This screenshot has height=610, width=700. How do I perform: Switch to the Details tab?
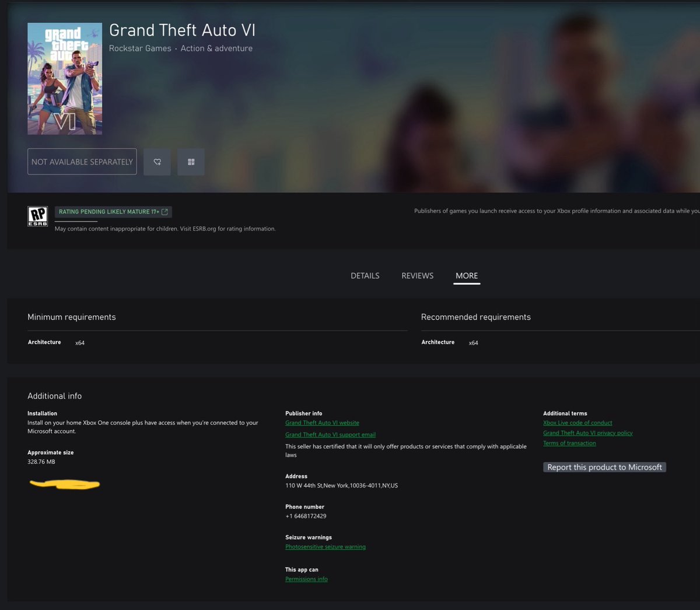click(365, 276)
